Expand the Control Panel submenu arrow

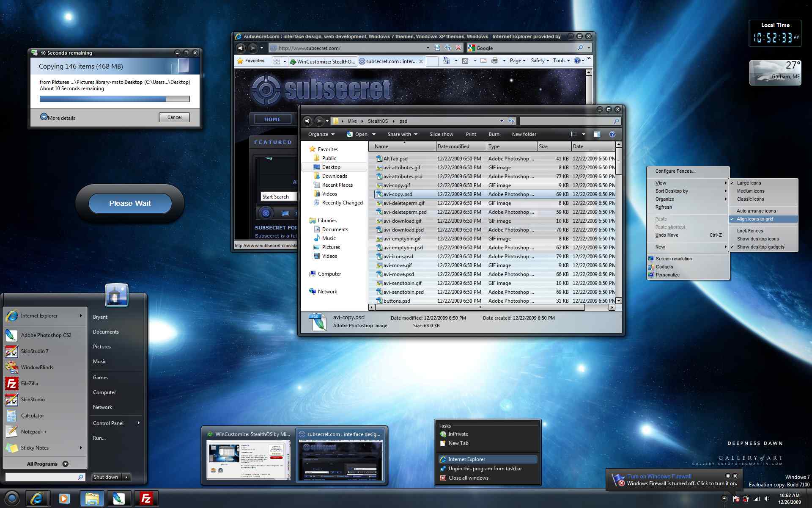[x=138, y=423]
